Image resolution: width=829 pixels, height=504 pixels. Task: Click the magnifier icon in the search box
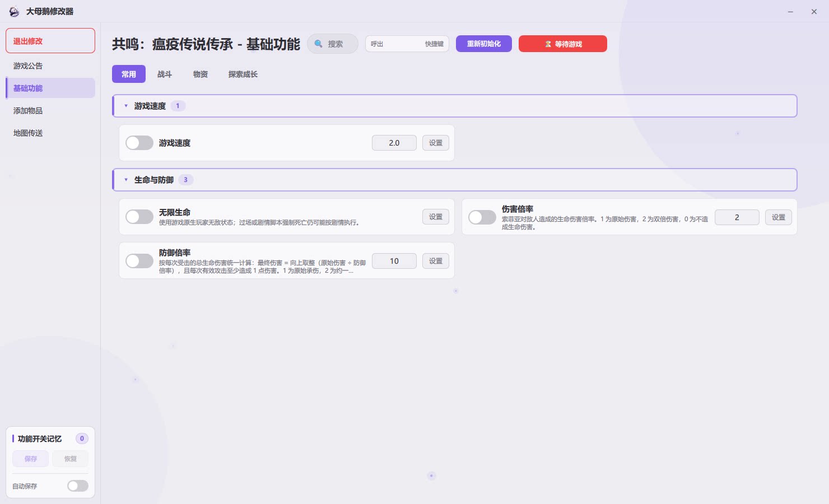point(318,44)
